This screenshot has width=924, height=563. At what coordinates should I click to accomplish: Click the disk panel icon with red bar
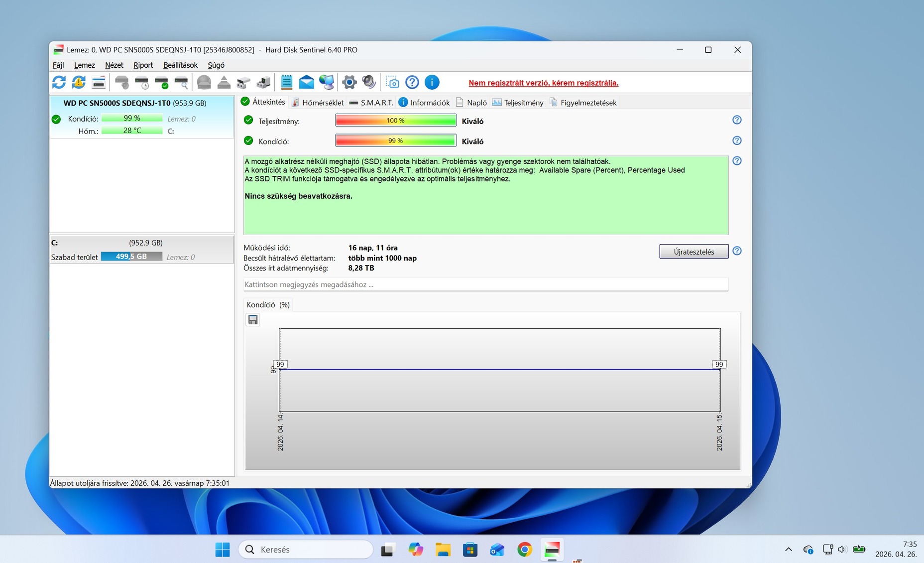tap(99, 82)
